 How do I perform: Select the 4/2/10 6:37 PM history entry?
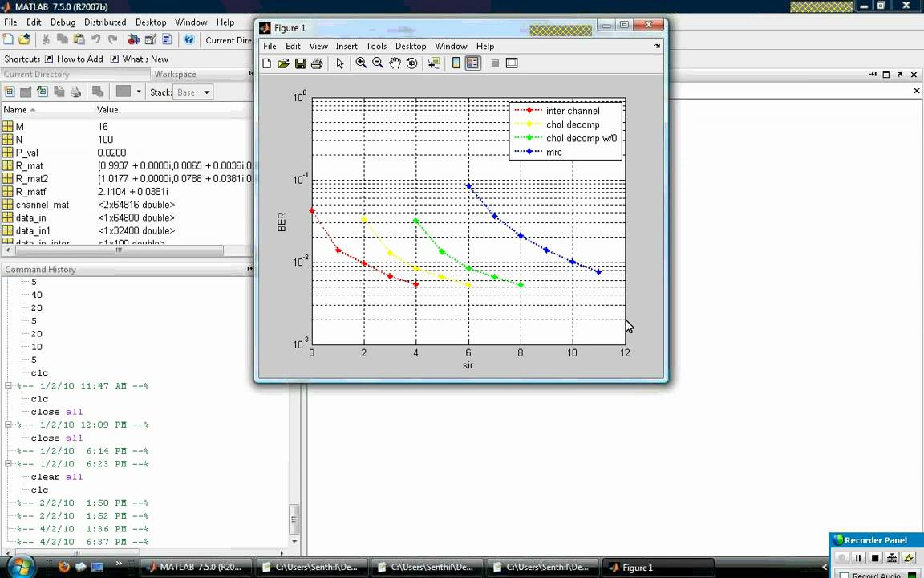(x=83, y=541)
